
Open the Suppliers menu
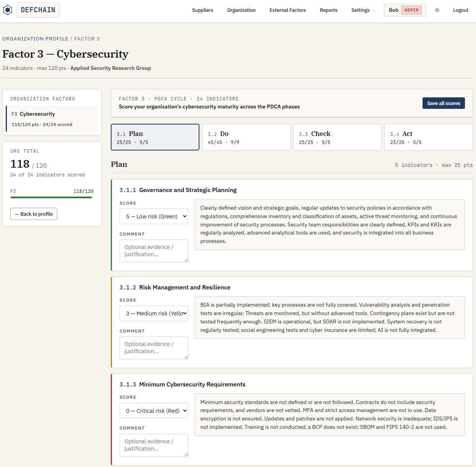202,10
